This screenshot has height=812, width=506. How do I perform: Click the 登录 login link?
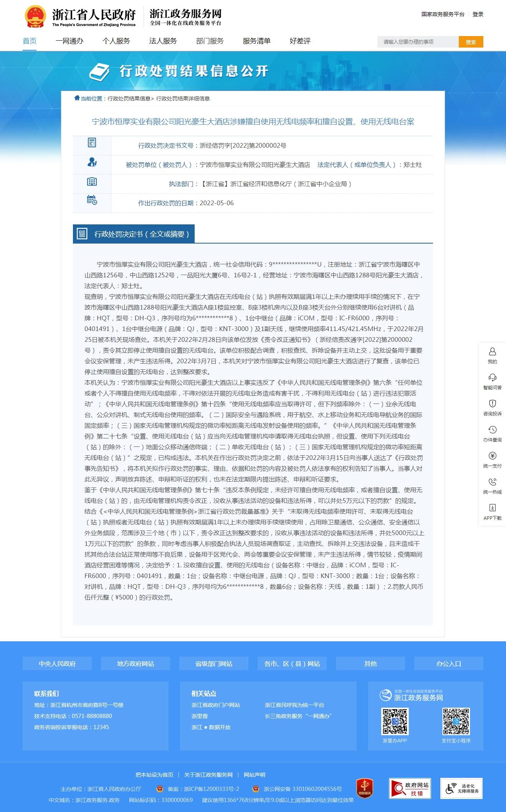[478, 14]
